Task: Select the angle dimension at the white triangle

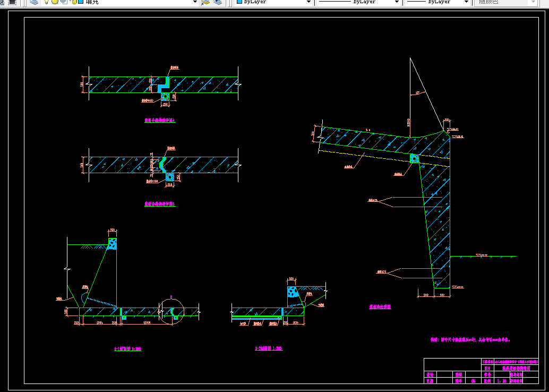Action: pos(418,93)
